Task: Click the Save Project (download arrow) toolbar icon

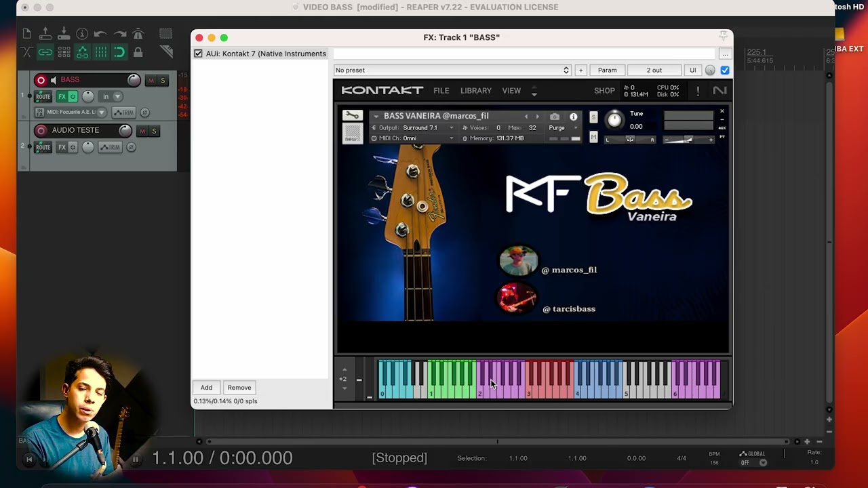Action: click(x=64, y=33)
